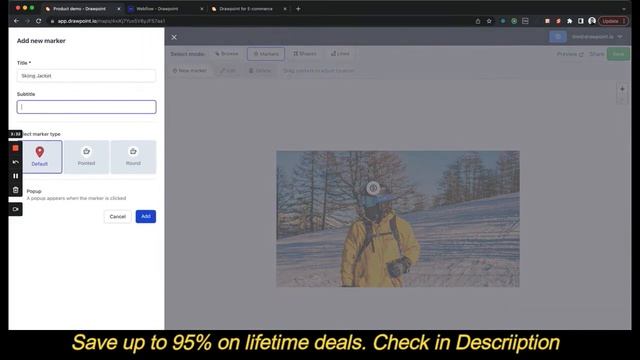Pause the screen recording

pos(16,176)
